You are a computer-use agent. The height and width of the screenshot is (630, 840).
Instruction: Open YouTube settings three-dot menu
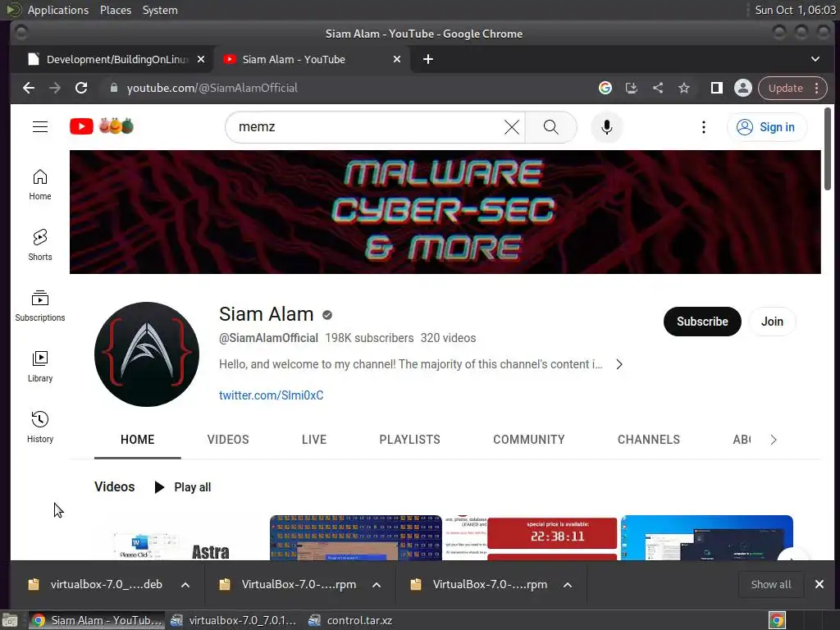coord(703,127)
